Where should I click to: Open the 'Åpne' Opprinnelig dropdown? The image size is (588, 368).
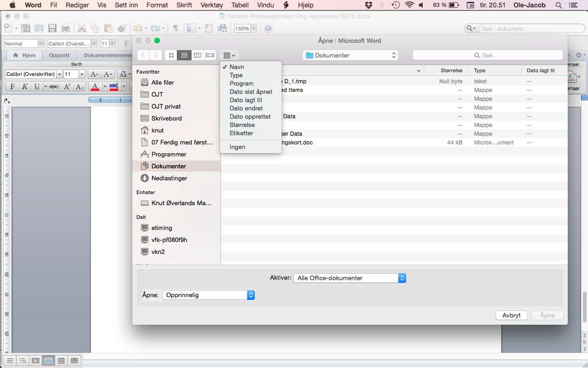(209, 295)
